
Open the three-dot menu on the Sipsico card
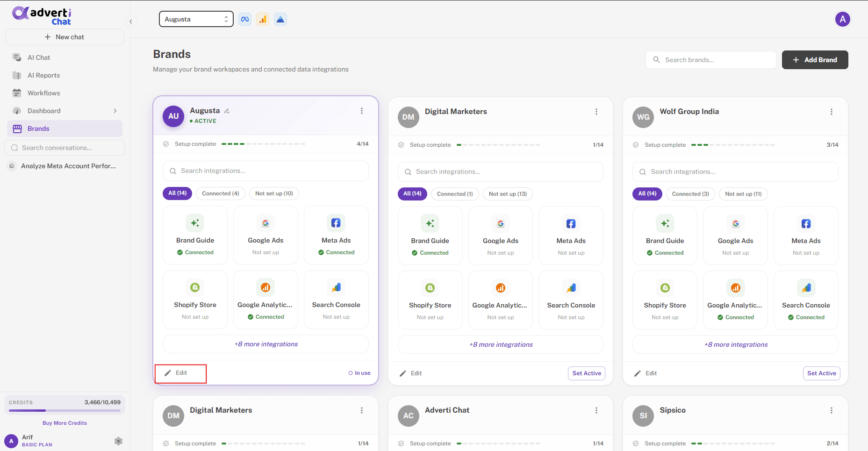pos(832,410)
